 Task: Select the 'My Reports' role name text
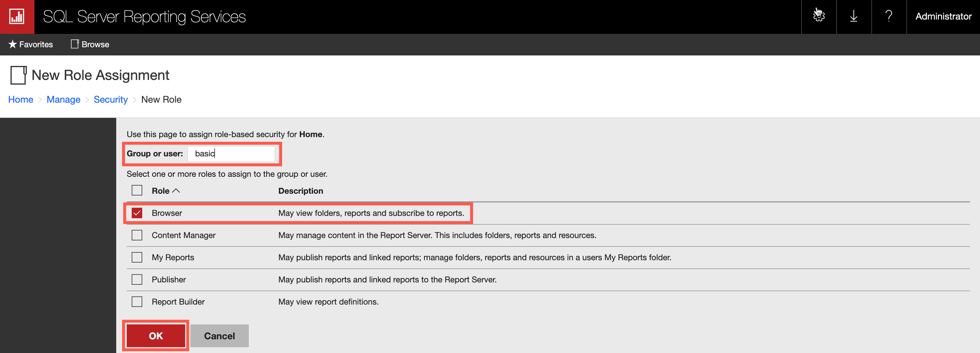pyautogui.click(x=173, y=257)
